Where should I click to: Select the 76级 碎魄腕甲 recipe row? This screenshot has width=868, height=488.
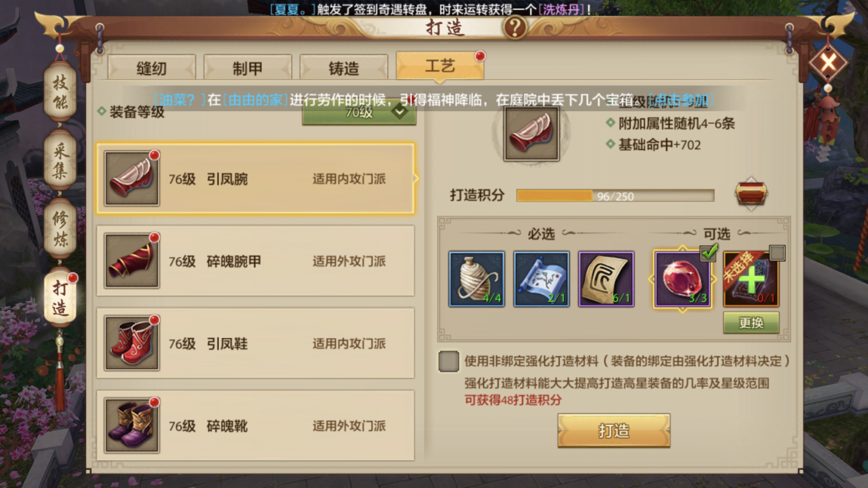click(256, 261)
